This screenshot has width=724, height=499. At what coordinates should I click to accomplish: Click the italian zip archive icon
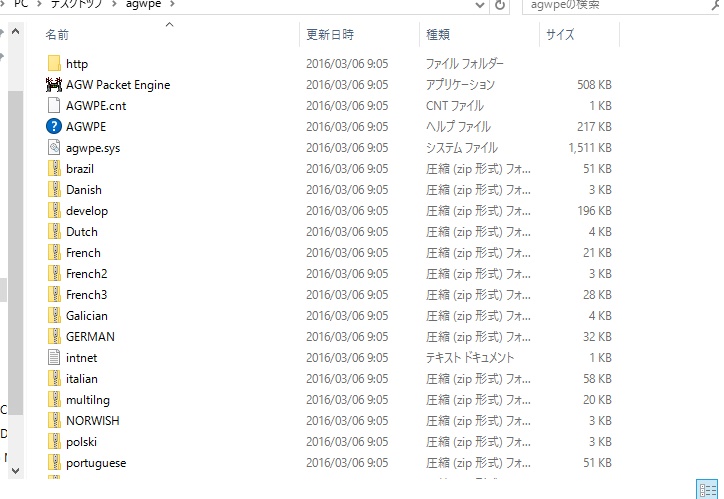point(54,379)
